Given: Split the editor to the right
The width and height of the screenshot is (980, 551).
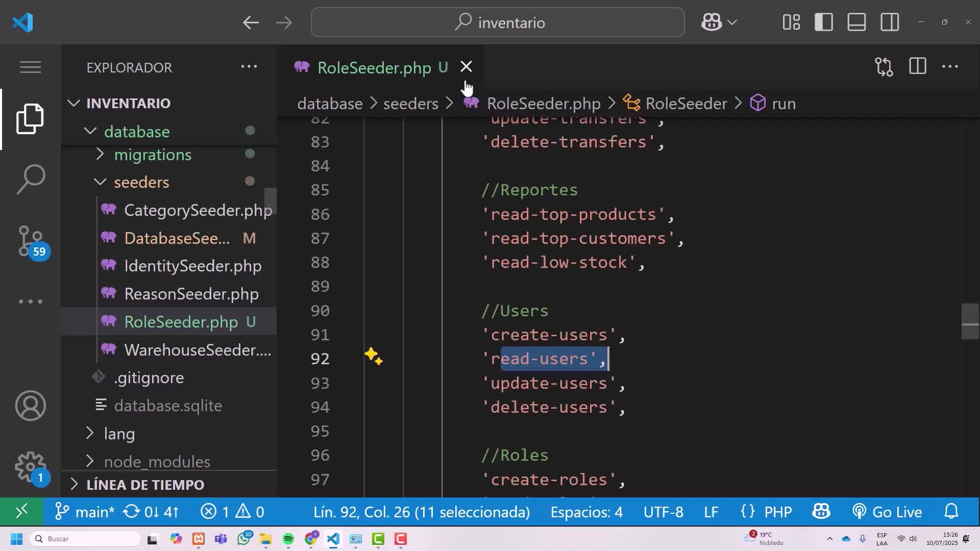Looking at the screenshot, I should click(x=917, y=67).
